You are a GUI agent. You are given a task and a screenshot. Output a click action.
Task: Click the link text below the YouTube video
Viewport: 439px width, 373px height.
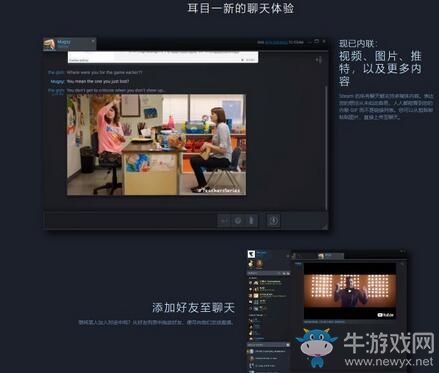coord(324,322)
